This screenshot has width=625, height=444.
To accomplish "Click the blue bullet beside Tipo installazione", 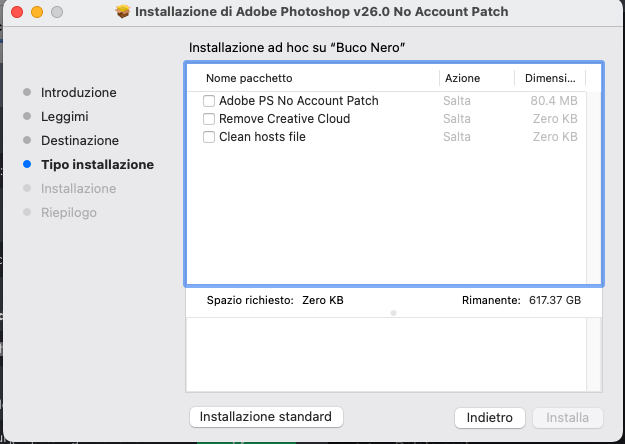I will (x=27, y=164).
